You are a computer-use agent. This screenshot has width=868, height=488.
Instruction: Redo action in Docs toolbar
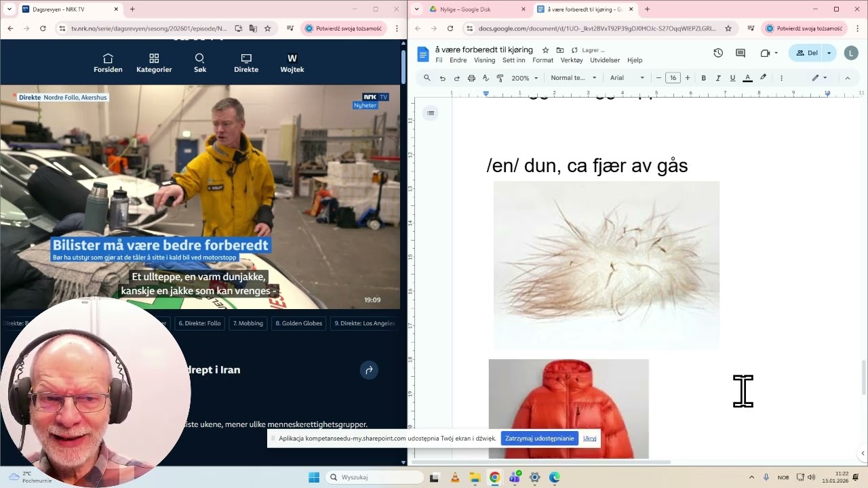(x=457, y=78)
